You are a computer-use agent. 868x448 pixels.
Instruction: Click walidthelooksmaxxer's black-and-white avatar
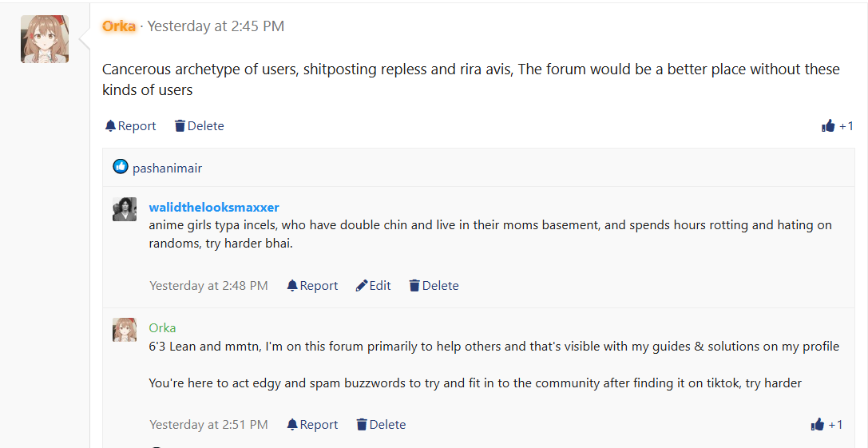tap(125, 209)
